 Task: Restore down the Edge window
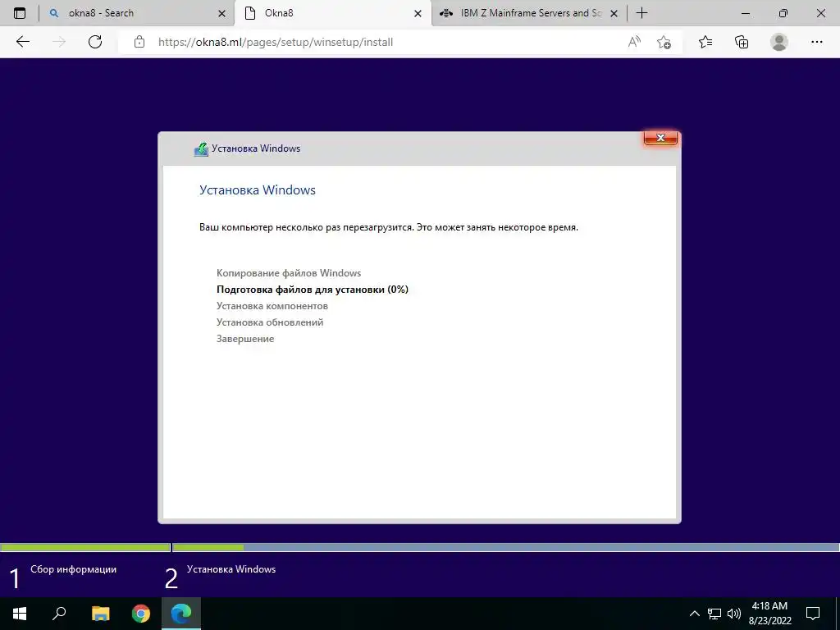(783, 13)
